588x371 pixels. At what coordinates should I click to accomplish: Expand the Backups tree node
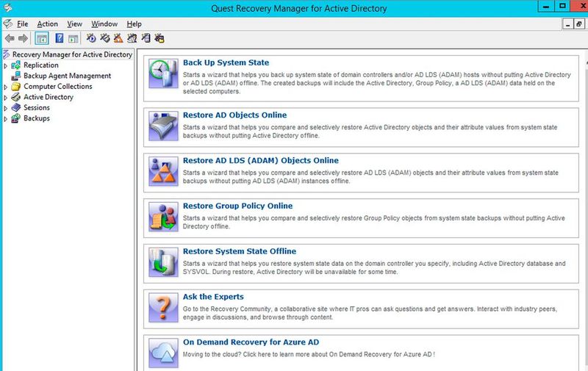tap(5, 119)
